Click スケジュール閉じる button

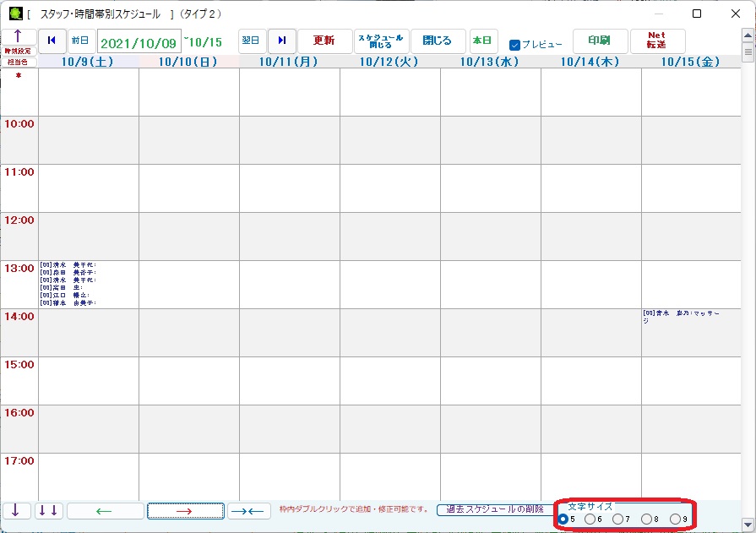pos(381,41)
